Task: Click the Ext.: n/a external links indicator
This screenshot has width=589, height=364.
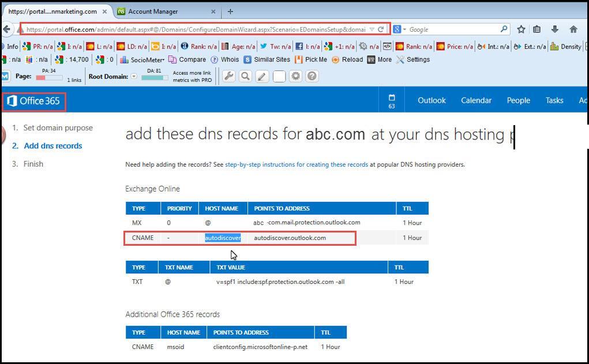Action: (530, 47)
